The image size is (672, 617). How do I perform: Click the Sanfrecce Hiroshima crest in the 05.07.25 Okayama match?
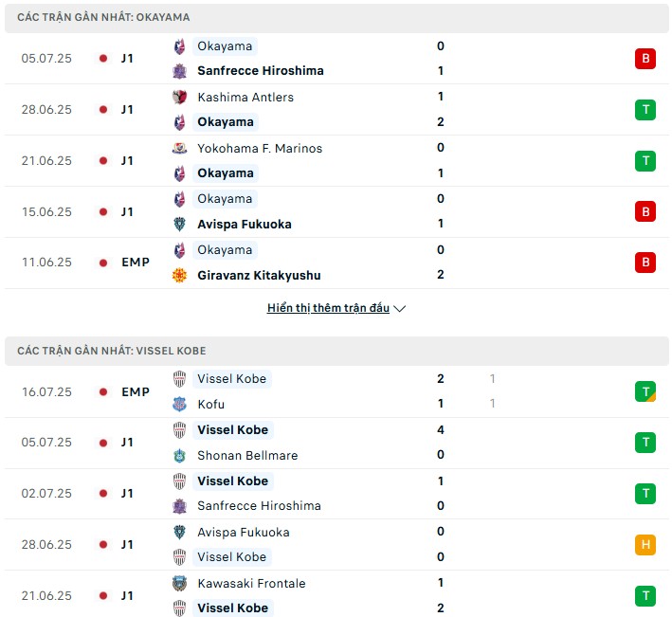[x=179, y=71]
